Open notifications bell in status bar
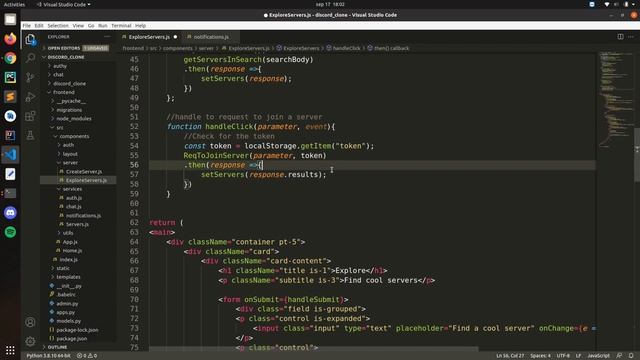This screenshot has width=640, height=360. pyautogui.click(x=631, y=356)
